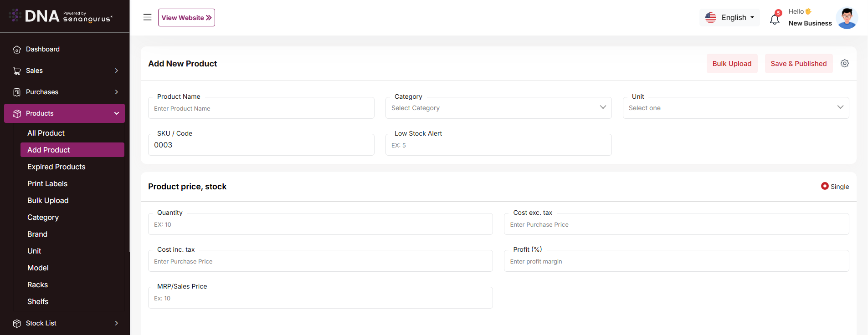
Task: Open the English language dropdown
Action: pyautogui.click(x=729, y=18)
